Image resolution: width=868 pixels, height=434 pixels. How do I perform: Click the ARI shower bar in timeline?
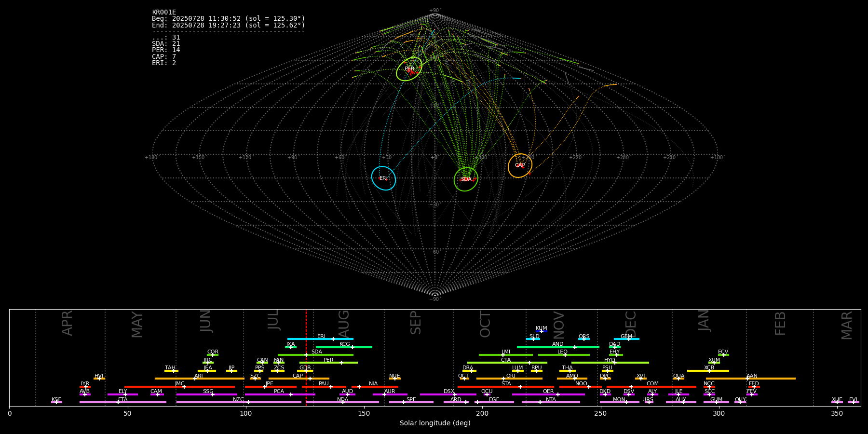click(200, 379)
